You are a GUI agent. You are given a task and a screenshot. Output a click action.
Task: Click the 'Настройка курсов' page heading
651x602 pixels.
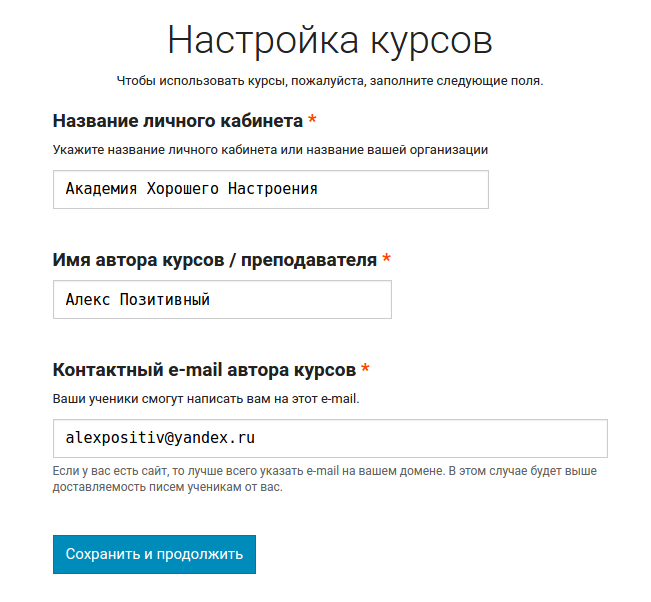point(329,40)
